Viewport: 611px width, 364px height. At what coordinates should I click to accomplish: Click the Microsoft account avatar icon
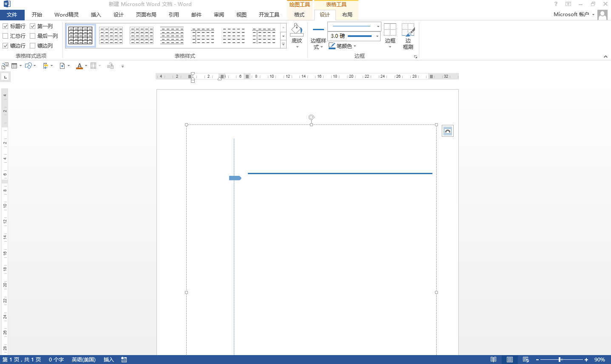pyautogui.click(x=602, y=15)
